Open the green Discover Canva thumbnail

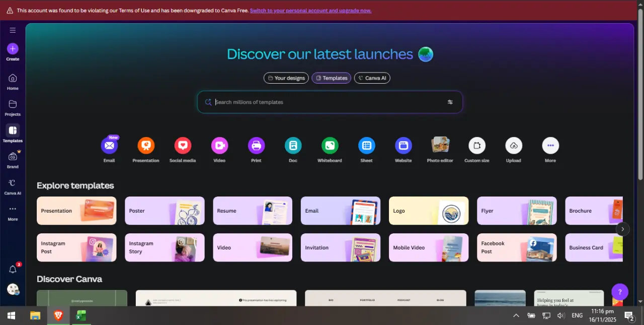coord(82,298)
